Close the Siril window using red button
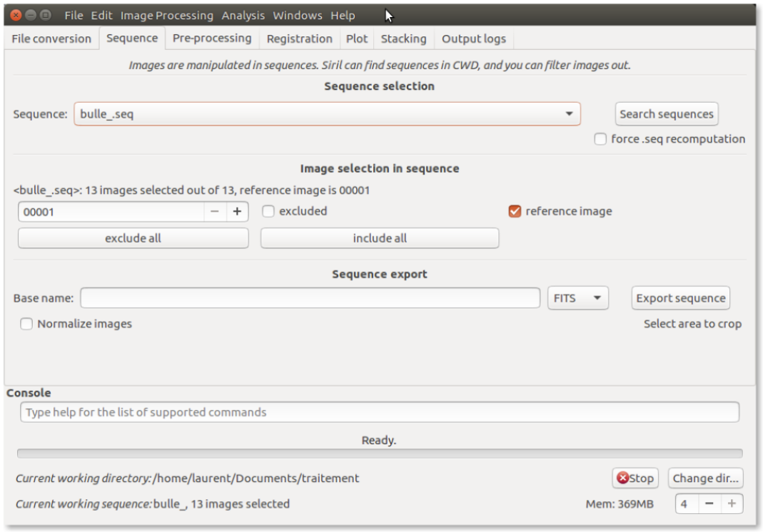Screen dimensions: 763x532 (x=16, y=15)
